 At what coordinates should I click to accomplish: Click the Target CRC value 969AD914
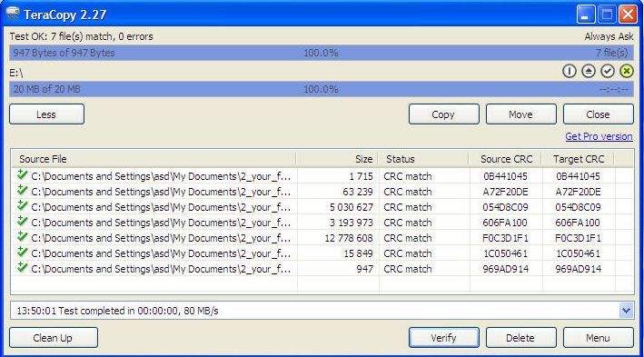click(x=579, y=269)
